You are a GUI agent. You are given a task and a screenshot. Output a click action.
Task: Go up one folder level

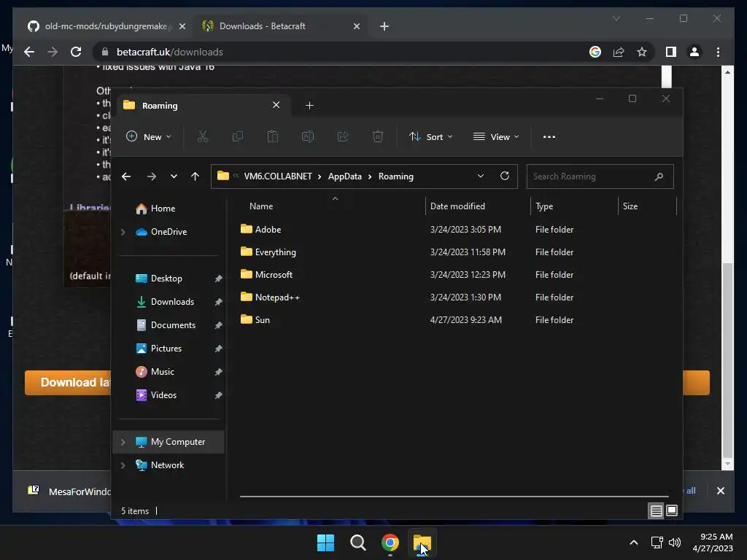click(195, 176)
